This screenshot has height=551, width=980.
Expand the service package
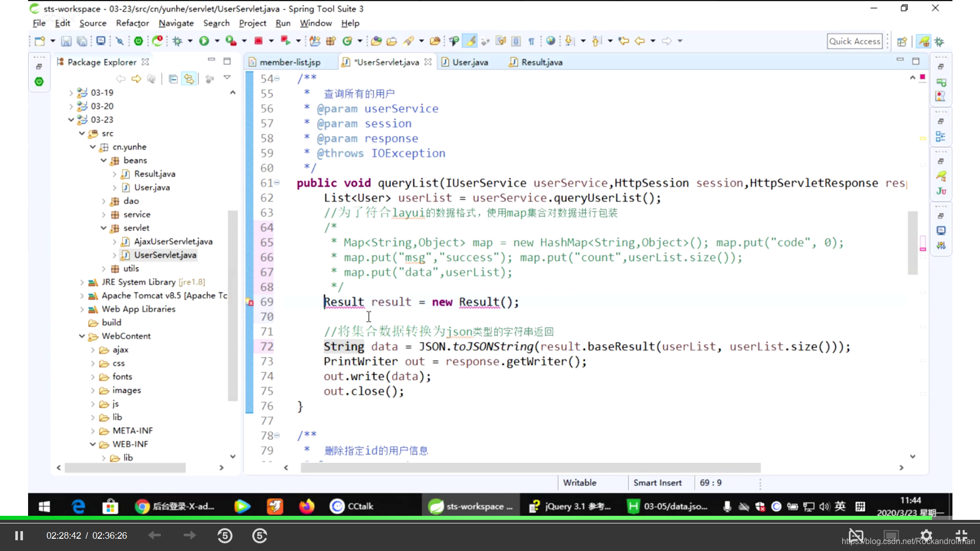point(104,215)
